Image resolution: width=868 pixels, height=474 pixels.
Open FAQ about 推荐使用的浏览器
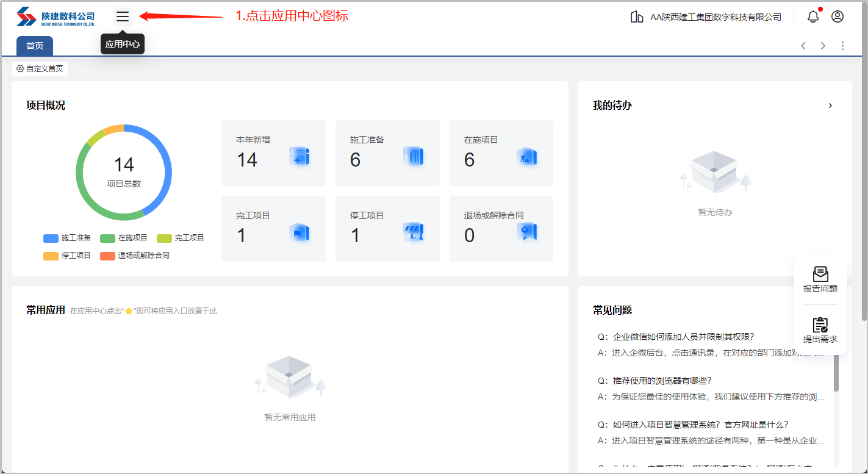662,381
